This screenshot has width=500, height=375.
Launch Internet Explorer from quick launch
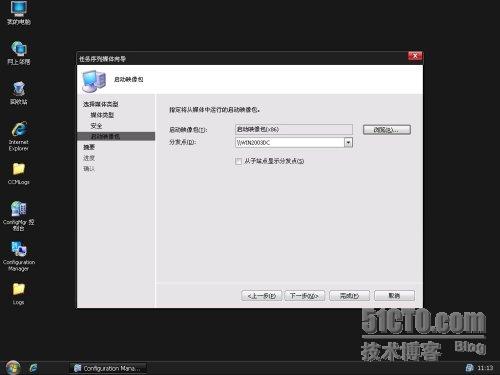[x=33, y=368]
